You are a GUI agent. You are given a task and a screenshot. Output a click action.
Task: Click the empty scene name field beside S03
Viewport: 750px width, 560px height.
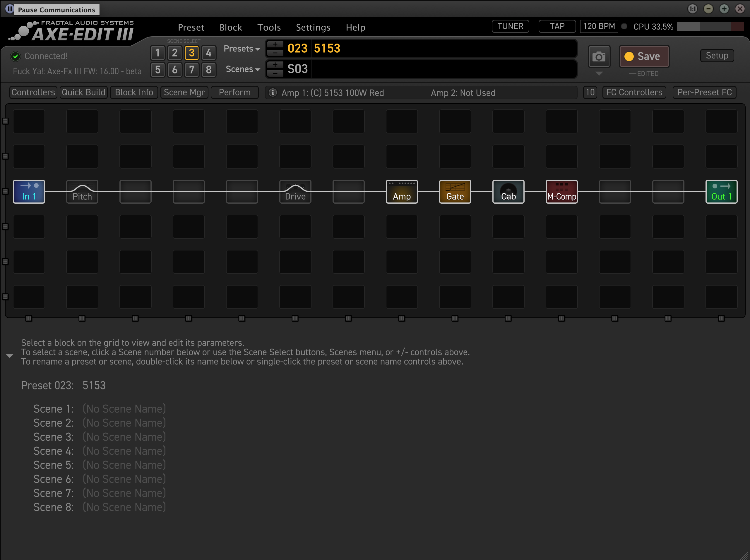(x=444, y=69)
